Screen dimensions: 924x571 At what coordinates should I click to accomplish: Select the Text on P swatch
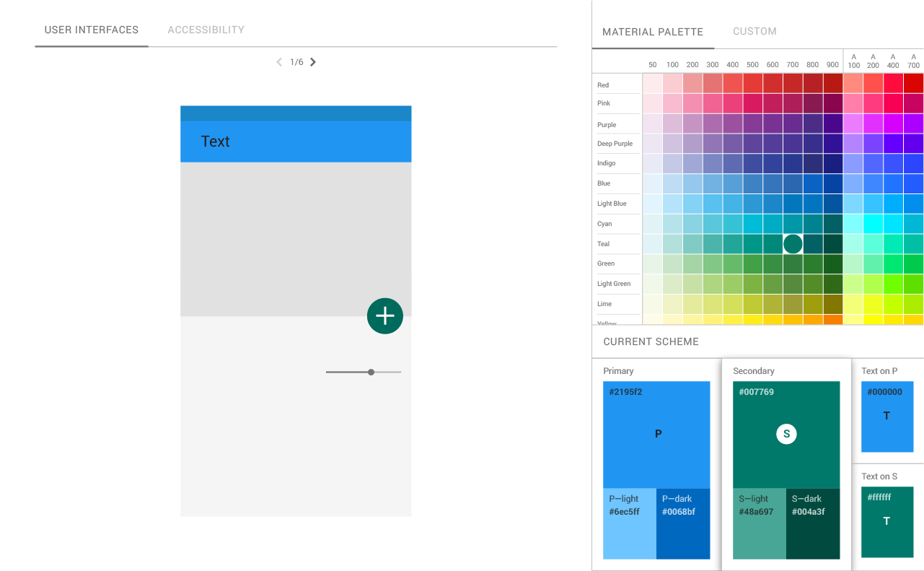point(887,417)
